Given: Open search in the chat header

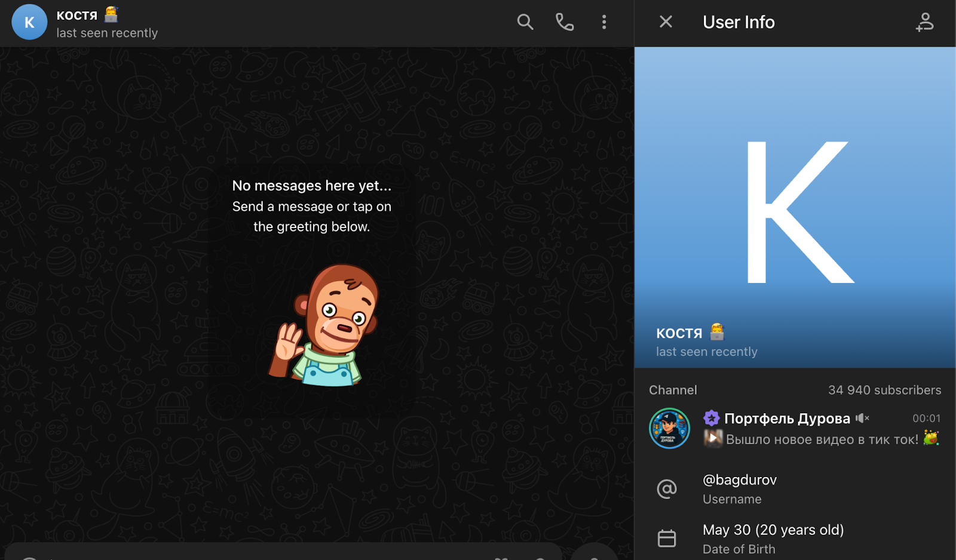Looking at the screenshot, I should pyautogui.click(x=525, y=22).
